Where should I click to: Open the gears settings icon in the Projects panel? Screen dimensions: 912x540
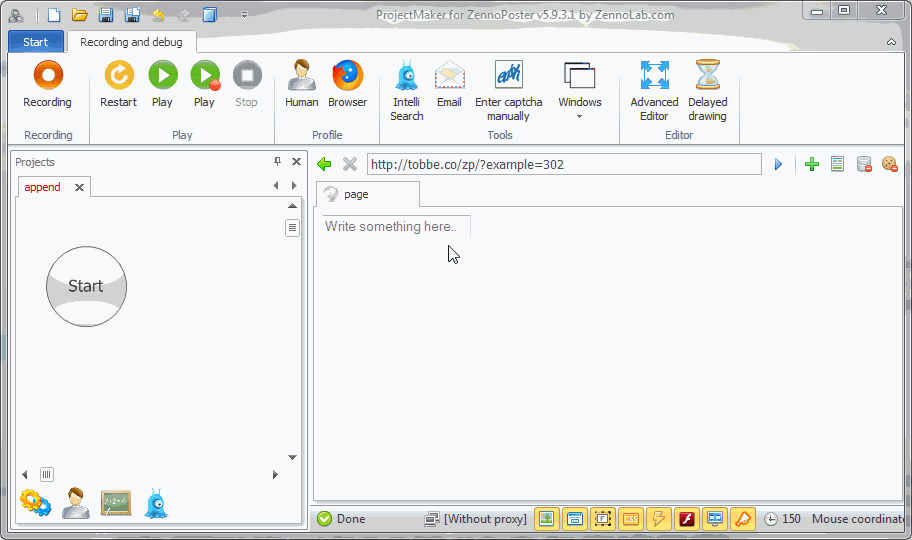(35, 503)
